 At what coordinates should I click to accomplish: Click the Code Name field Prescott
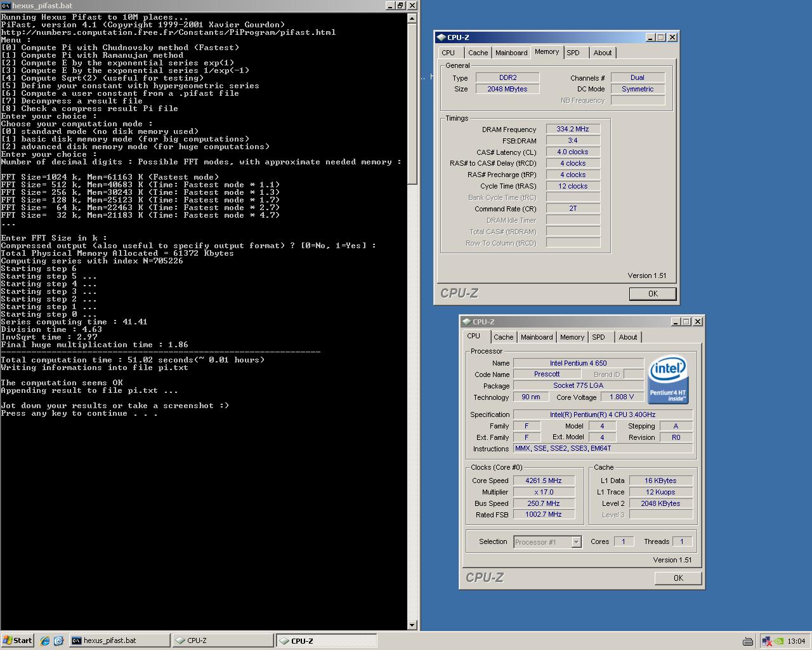547,374
